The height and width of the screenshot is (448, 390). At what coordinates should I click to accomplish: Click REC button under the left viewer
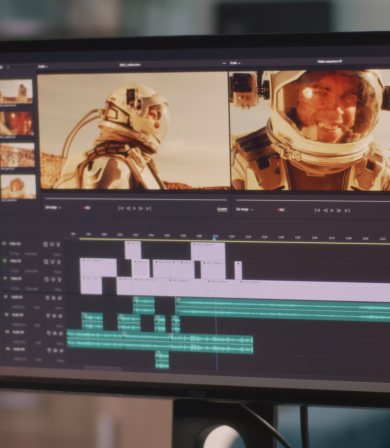[87, 208]
